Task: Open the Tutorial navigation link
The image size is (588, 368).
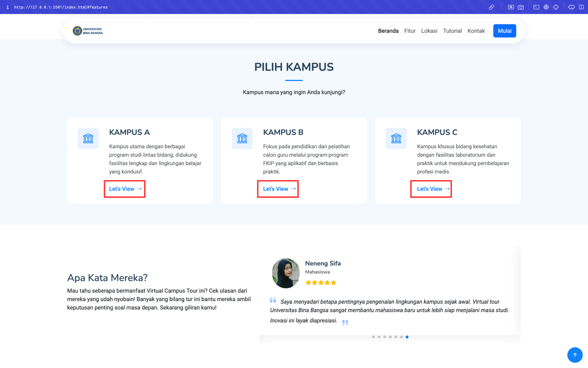Action: [452, 31]
